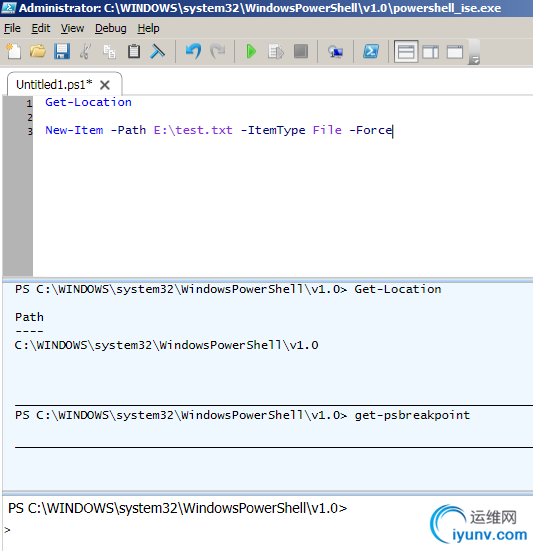The height and width of the screenshot is (551, 533).
Task: Copy selection with the copy icon
Action: click(x=109, y=52)
